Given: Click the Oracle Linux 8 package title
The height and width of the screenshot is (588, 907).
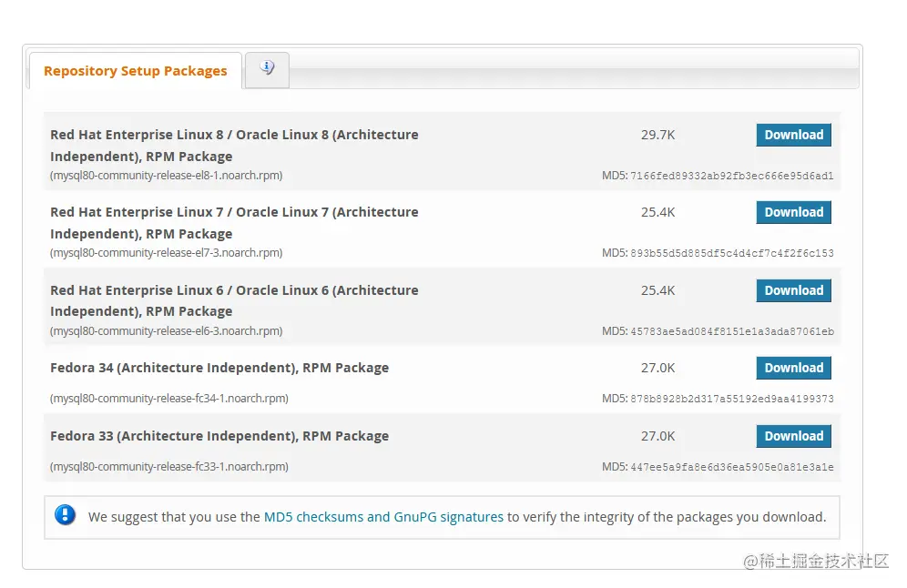Looking at the screenshot, I should click(x=234, y=146).
